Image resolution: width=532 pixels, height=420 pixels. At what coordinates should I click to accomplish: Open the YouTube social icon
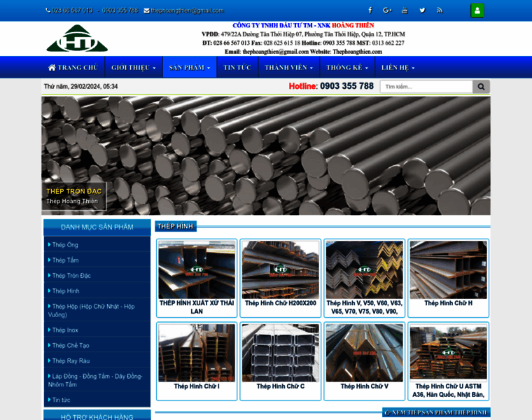point(405,10)
